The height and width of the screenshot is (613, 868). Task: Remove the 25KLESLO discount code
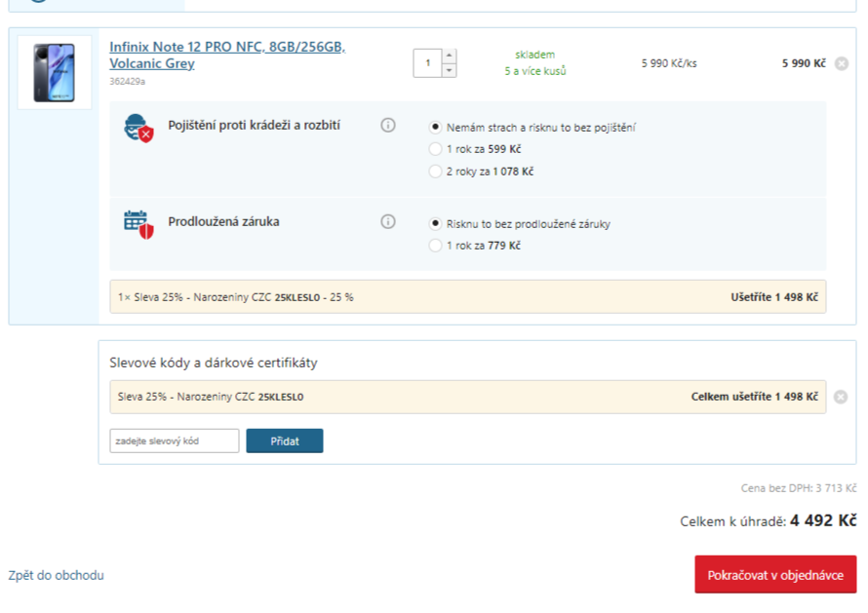[841, 398]
